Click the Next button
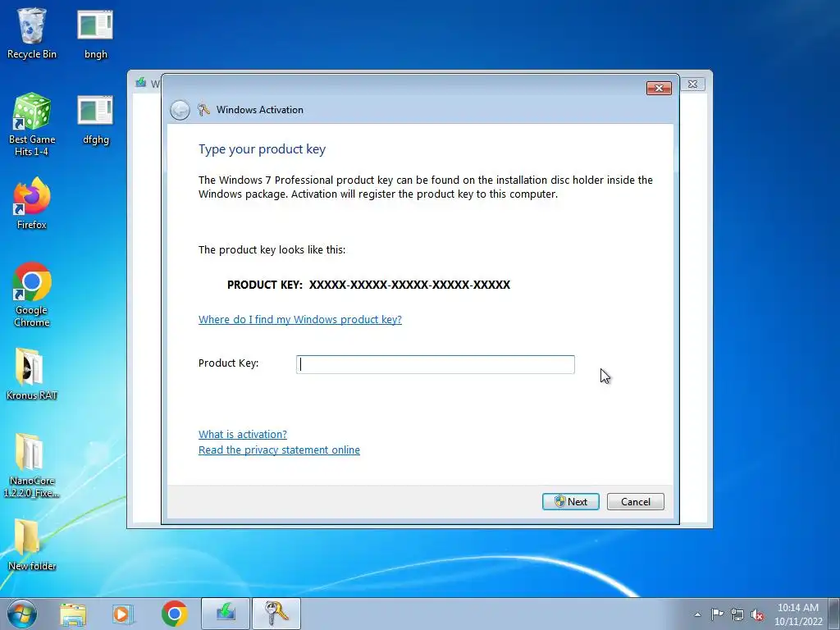The height and width of the screenshot is (630, 840). click(571, 501)
